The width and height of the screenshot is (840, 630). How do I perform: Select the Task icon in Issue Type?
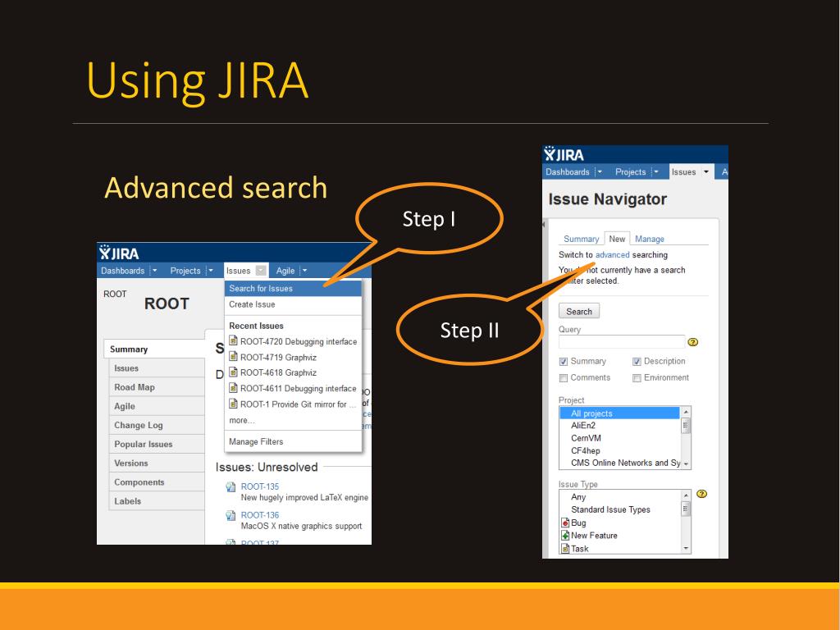pyautogui.click(x=565, y=548)
